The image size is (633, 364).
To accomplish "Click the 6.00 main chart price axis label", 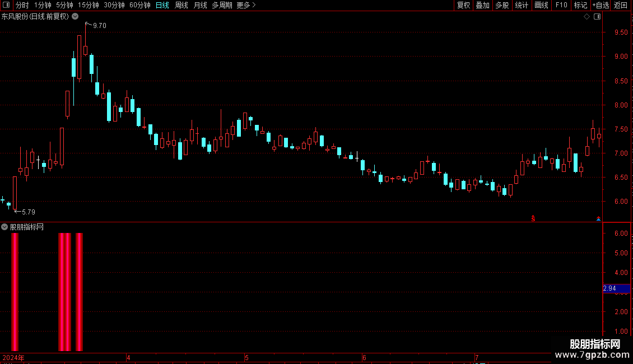I will point(621,202).
